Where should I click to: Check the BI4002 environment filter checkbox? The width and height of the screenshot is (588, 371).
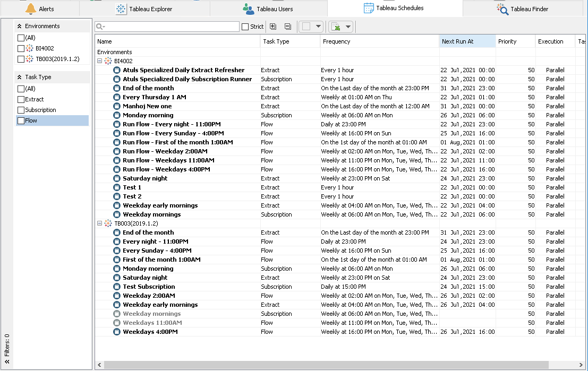pyautogui.click(x=21, y=48)
